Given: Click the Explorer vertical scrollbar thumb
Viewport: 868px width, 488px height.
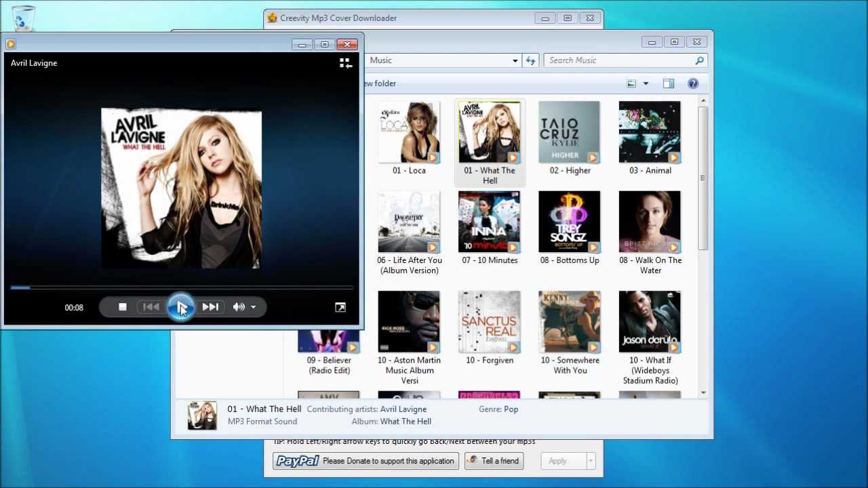Looking at the screenshot, I should click(703, 178).
